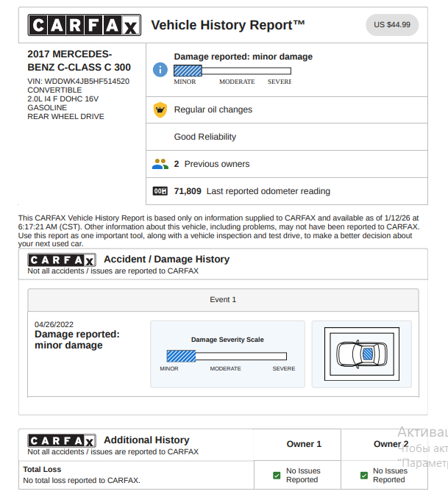Click the CARFAX logo in Additional History

[x=62, y=440]
